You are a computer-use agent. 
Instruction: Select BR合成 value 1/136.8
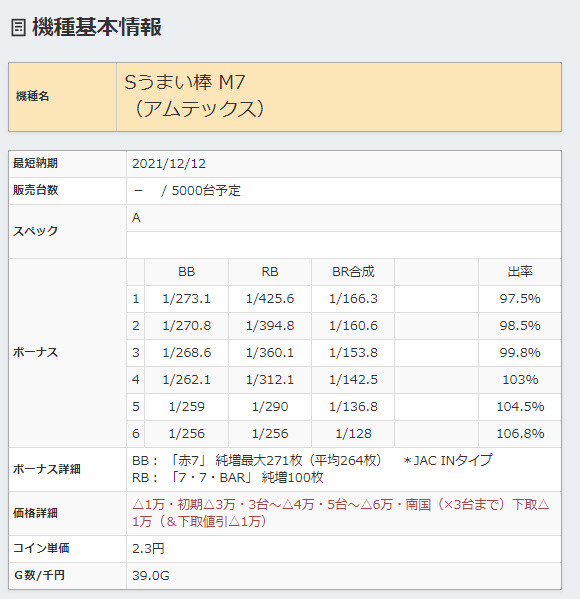353,407
